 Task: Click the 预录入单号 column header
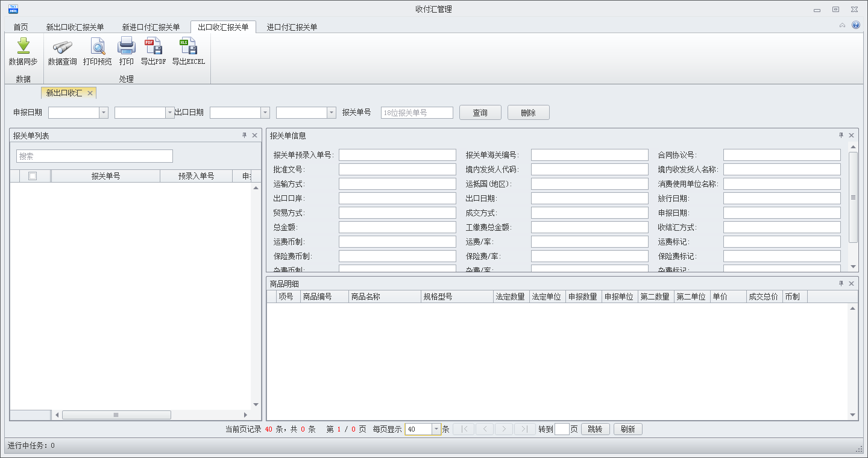(x=196, y=176)
